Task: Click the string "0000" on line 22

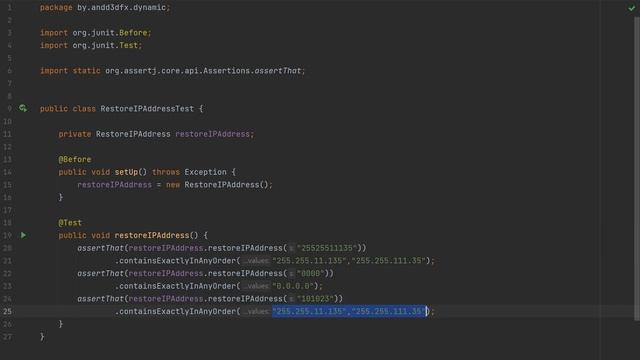Action: 311,273
